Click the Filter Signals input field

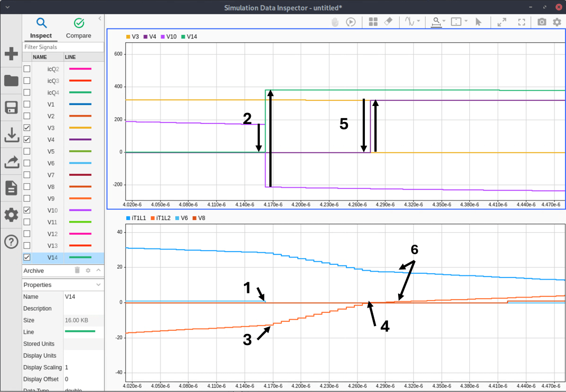coord(63,47)
